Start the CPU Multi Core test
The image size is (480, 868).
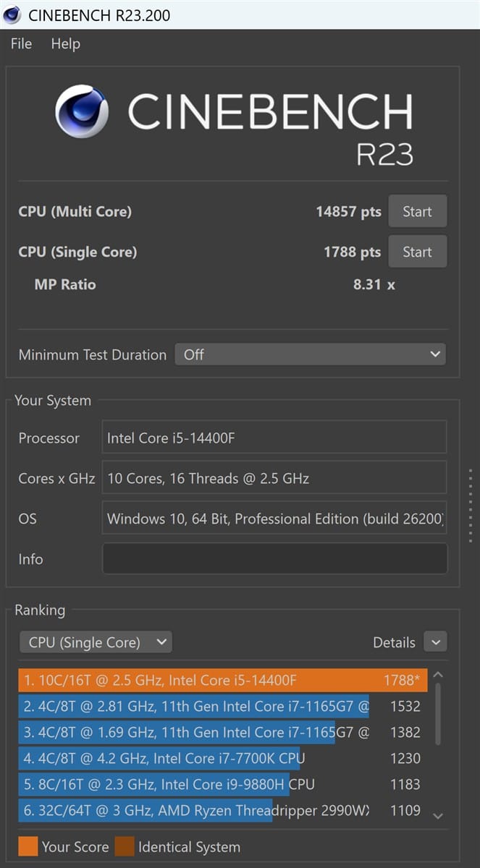click(x=417, y=212)
